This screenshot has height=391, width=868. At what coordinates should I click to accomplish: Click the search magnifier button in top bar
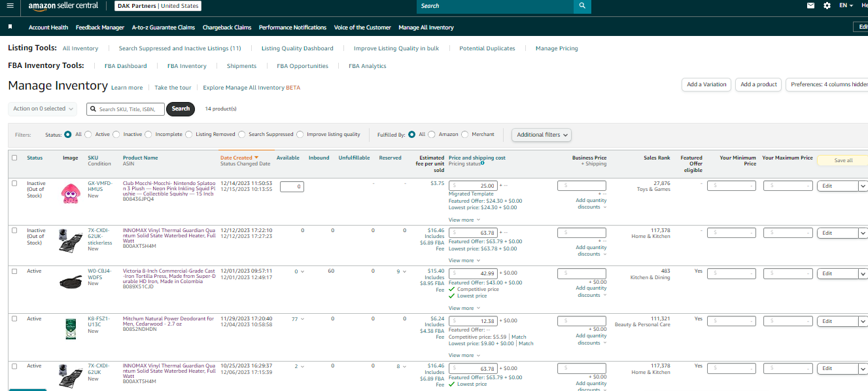582,6
